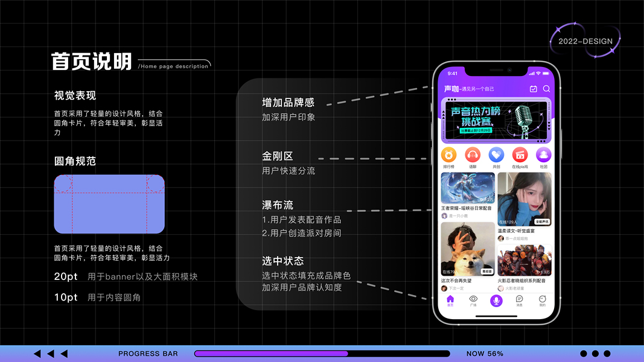
Task: Click the 金刚区 annotation heading
Action: point(278,156)
